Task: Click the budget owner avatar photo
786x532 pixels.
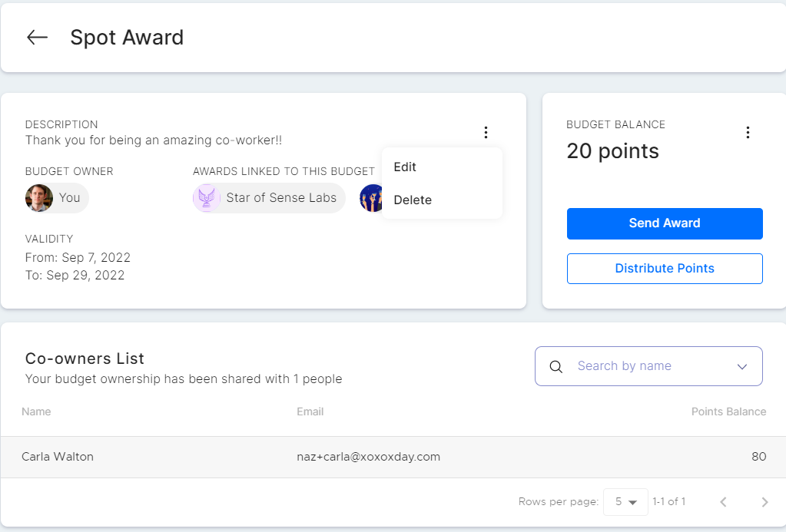Action: [x=39, y=198]
